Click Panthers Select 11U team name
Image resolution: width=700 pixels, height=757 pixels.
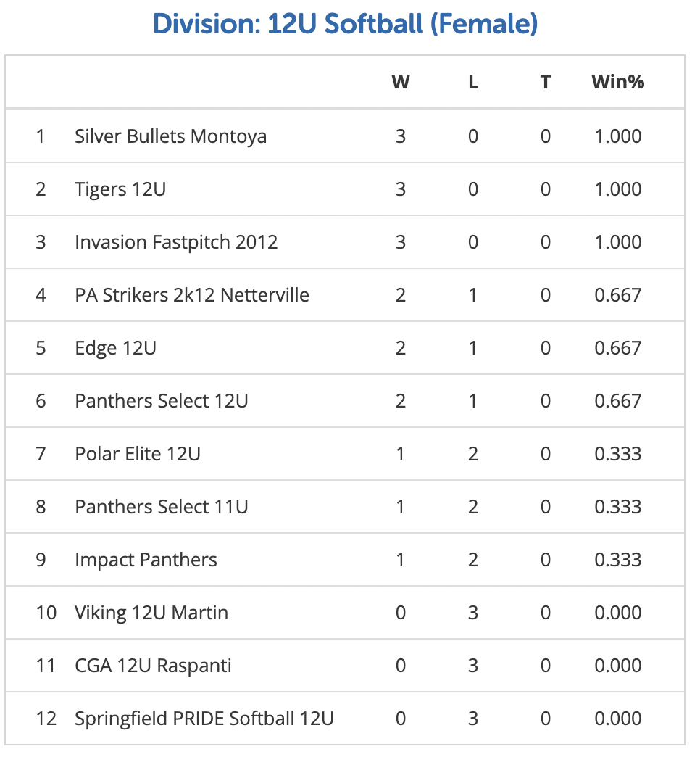[162, 507]
